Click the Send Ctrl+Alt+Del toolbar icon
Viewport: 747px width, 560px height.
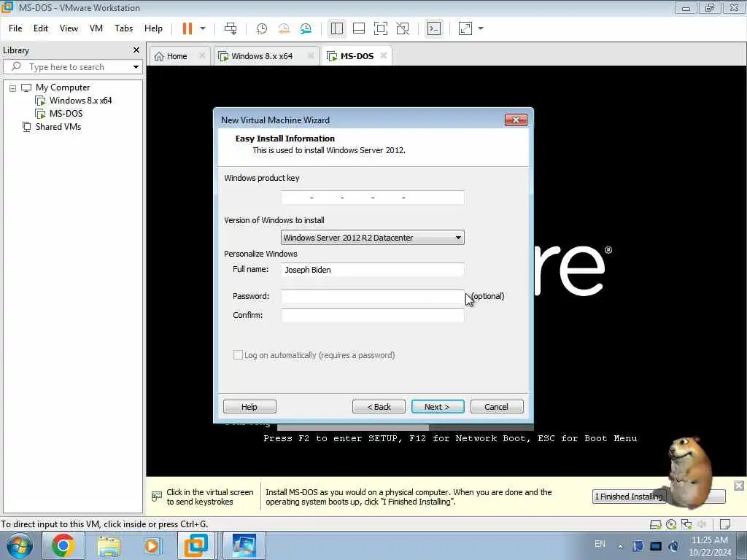pyautogui.click(x=231, y=28)
